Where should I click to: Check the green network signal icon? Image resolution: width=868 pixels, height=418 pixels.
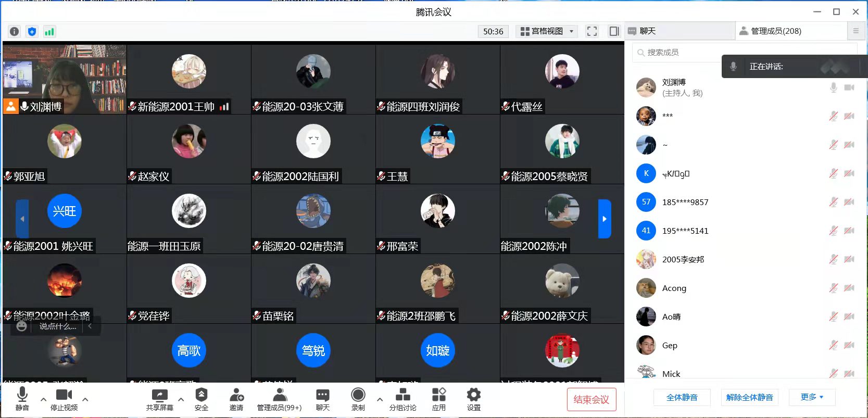pyautogui.click(x=49, y=31)
